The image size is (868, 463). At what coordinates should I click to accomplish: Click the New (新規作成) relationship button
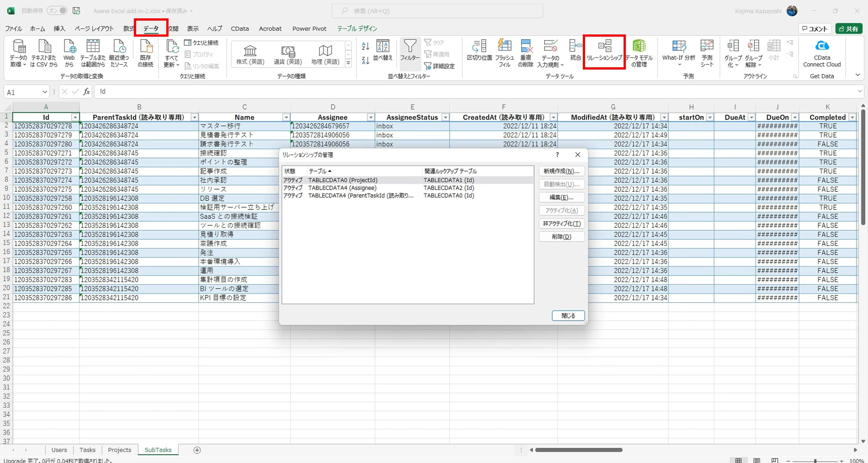pos(561,171)
